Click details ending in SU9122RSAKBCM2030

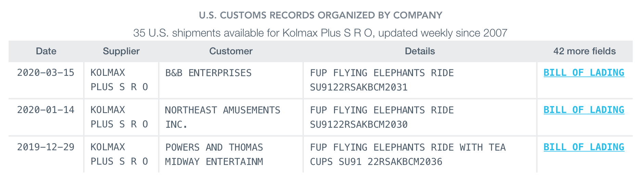pos(382,117)
